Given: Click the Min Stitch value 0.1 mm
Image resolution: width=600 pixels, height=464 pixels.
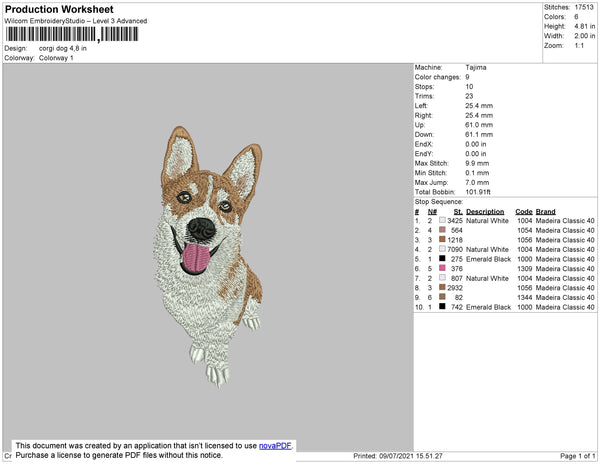Looking at the screenshot, I should [x=477, y=173].
